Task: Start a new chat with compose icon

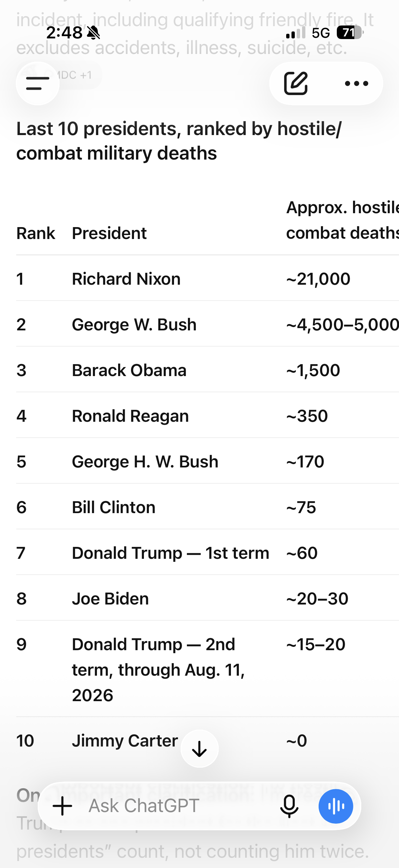Action: pyautogui.click(x=296, y=83)
